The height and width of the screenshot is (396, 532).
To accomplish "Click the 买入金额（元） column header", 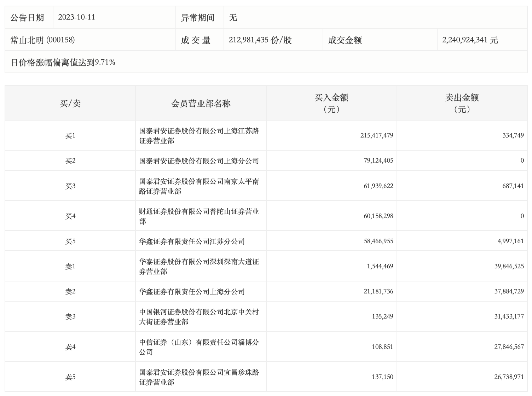I will pyautogui.click(x=331, y=103).
